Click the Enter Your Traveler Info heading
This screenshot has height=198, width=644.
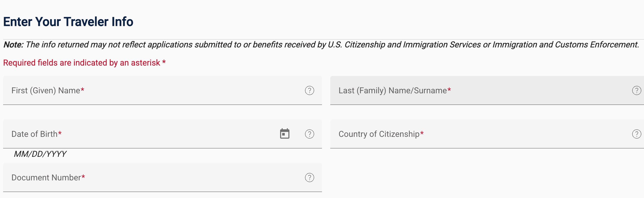[x=68, y=22]
